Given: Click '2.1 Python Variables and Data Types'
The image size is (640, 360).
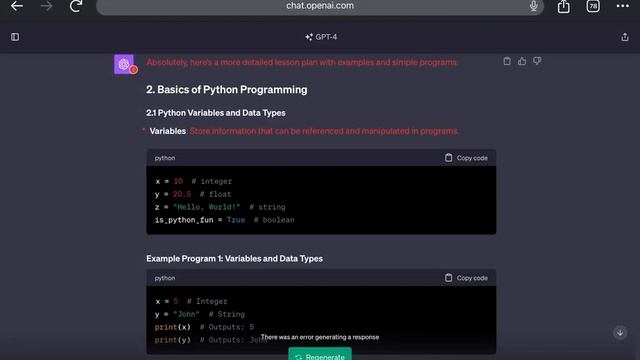Looking at the screenshot, I should (x=216, y=113).
